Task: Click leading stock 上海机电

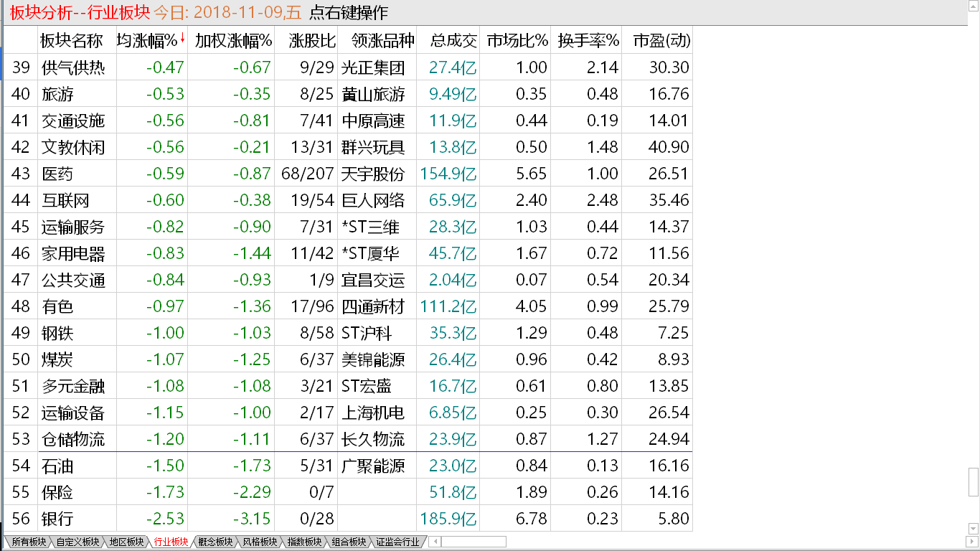Action: point(373,413)
